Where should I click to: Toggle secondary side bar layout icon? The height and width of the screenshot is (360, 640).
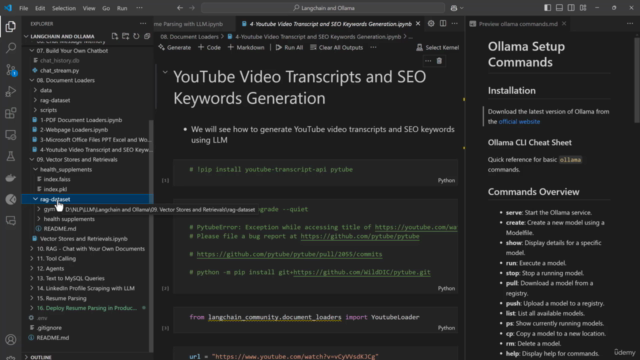coord(571,8)
